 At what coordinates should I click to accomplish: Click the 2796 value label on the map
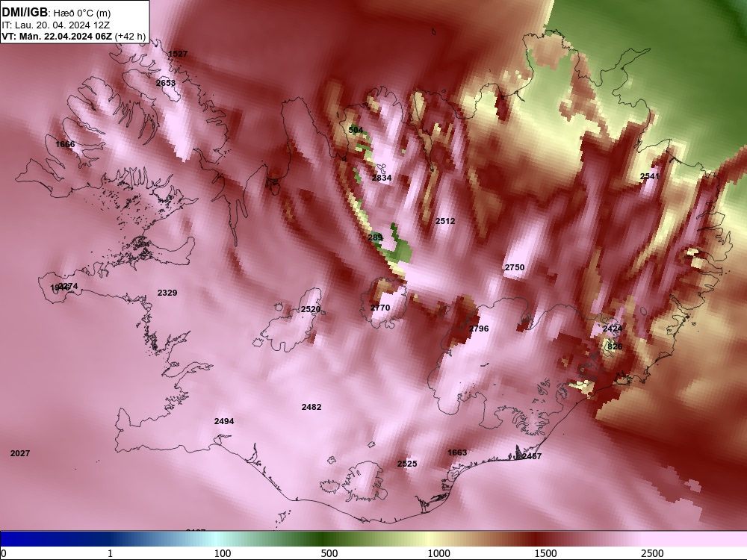[x=479, y=329]
